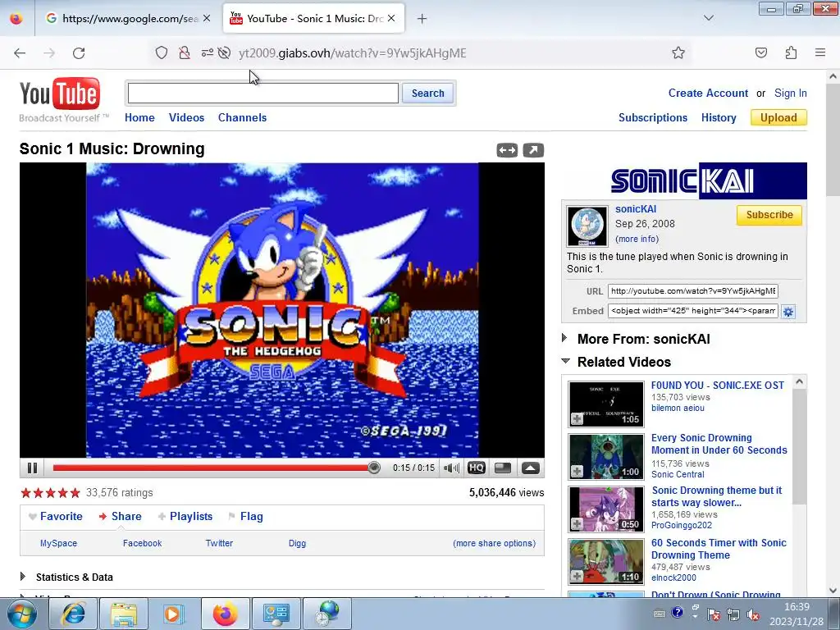The width and height of the screenshot is (840, 630).
Task: Click thumbnail of the FOUND YOU video
Action: 606,404
